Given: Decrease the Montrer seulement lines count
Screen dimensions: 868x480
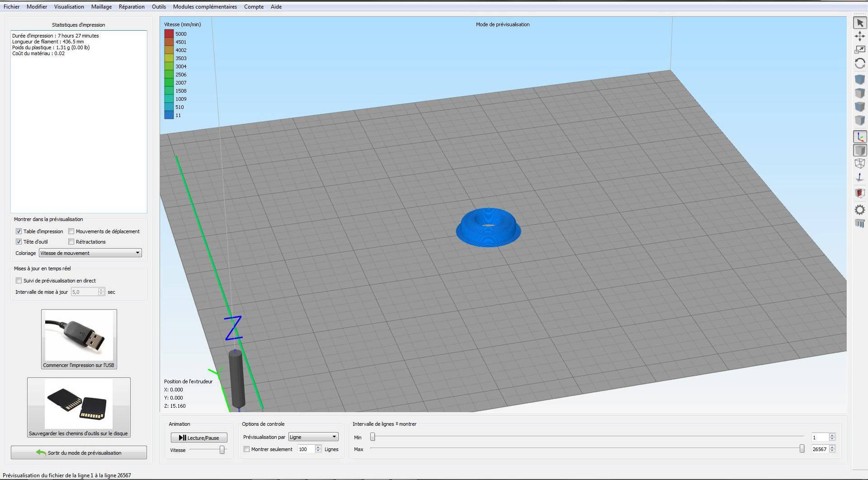Looking at the screenshot, I should pyautogui.click(x=318, y=451).
